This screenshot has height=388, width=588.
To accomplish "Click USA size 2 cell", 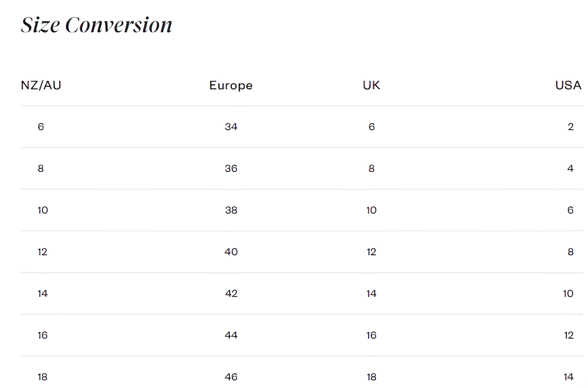I will click(x=571, y=127).
